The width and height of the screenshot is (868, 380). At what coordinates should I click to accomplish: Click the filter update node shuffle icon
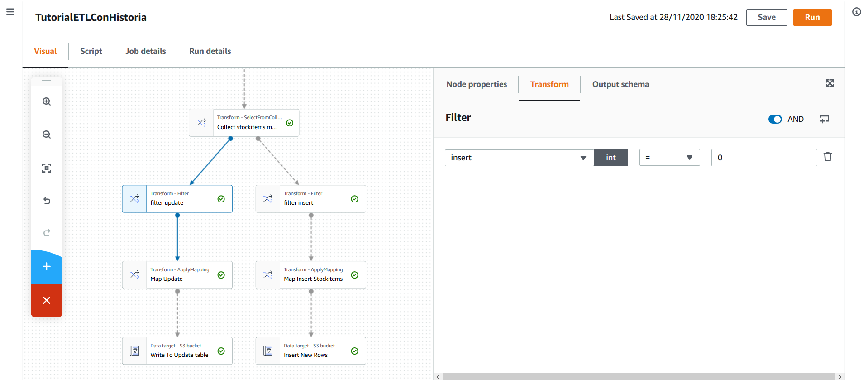134,198
